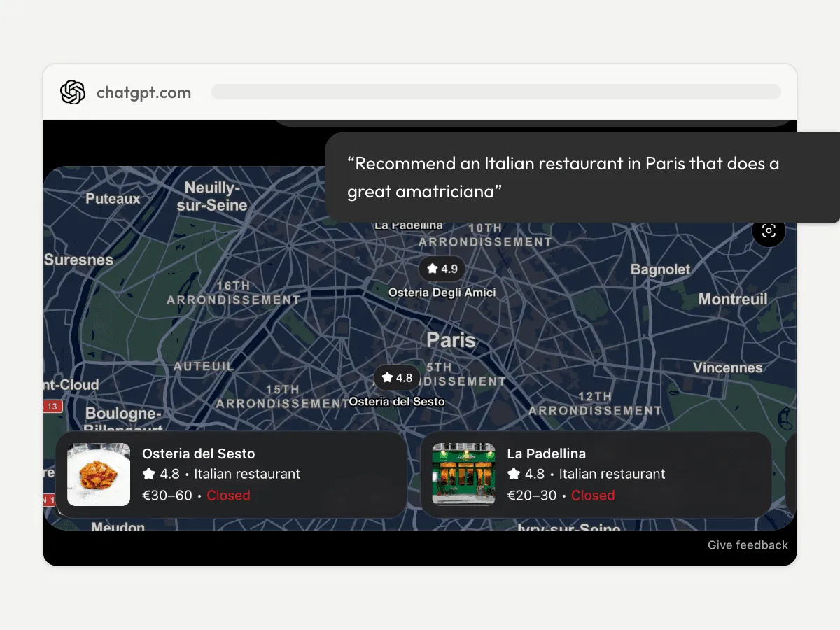
Task: Click the €20–30 price text
Action: pyautogui.click(x=532, y=496)
